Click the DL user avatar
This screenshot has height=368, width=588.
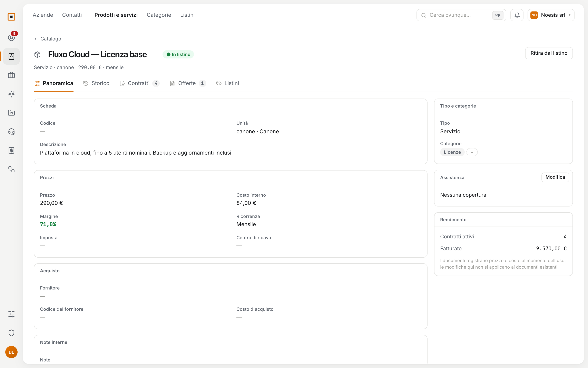click(11, 352)
